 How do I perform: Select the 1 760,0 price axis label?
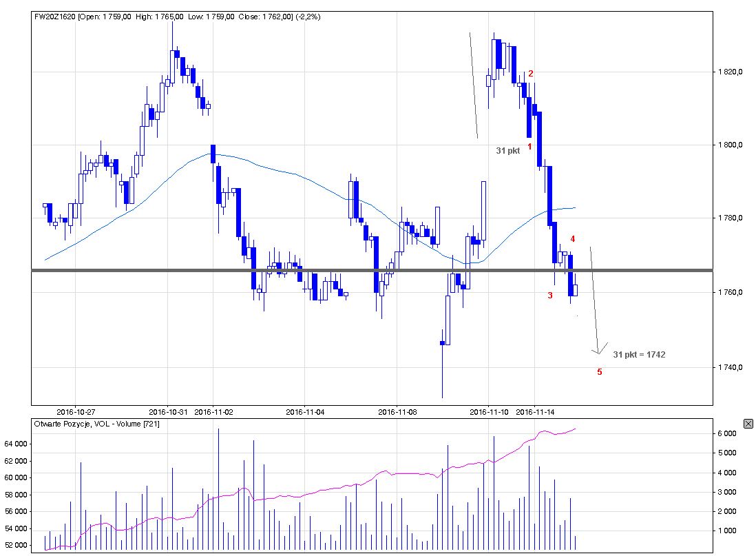click(x=730, y=292)
